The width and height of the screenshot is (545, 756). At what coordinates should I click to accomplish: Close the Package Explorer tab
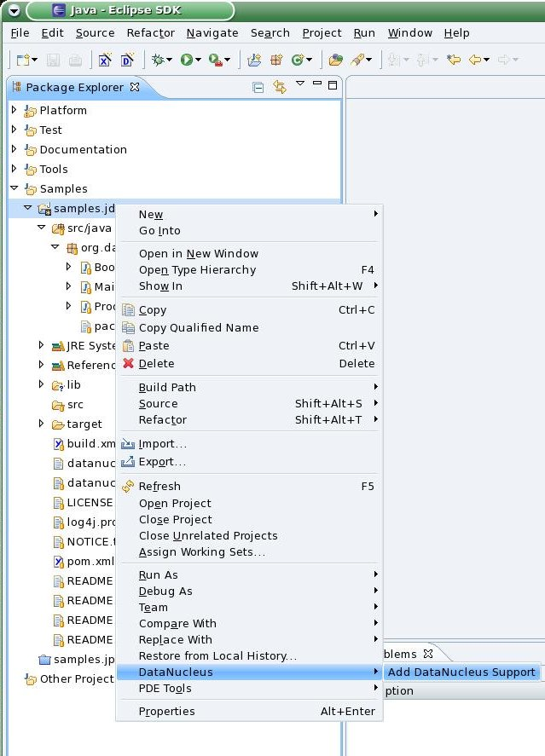[x=135, y=87]
